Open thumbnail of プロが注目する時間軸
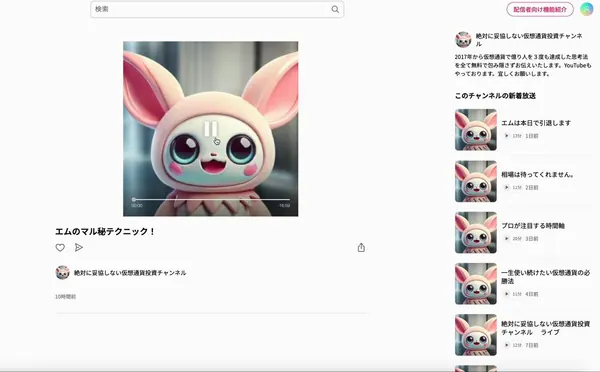 click(x=476, y=232)
